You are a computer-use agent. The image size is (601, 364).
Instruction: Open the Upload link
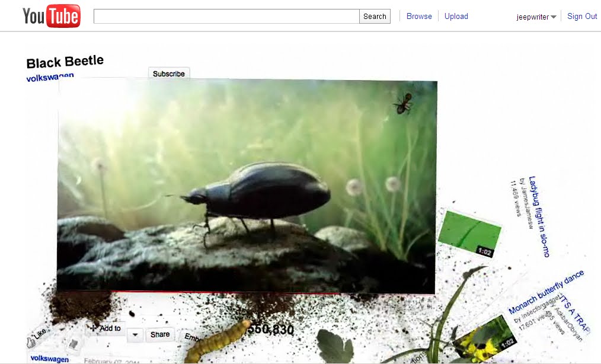click(456, 16)
